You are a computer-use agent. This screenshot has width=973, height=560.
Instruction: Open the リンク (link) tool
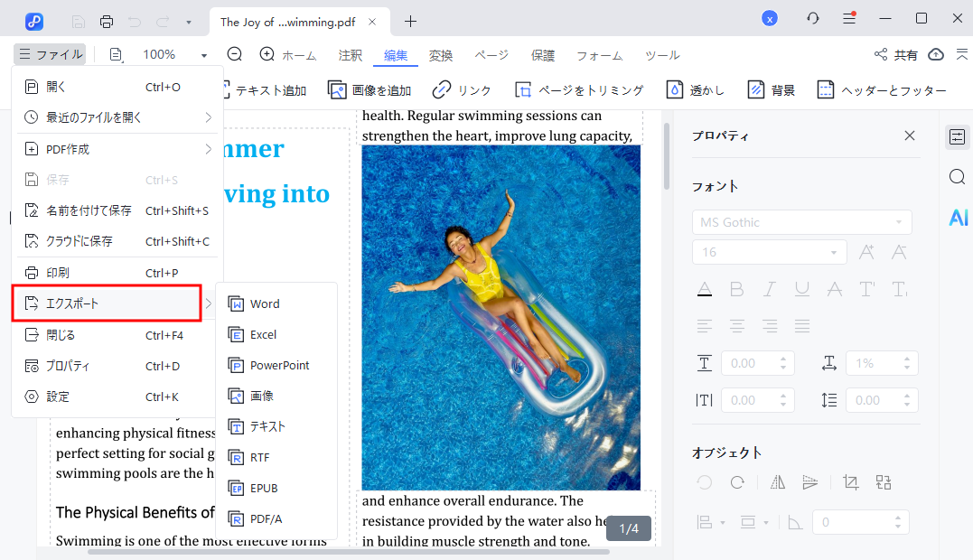pos(462,89)
